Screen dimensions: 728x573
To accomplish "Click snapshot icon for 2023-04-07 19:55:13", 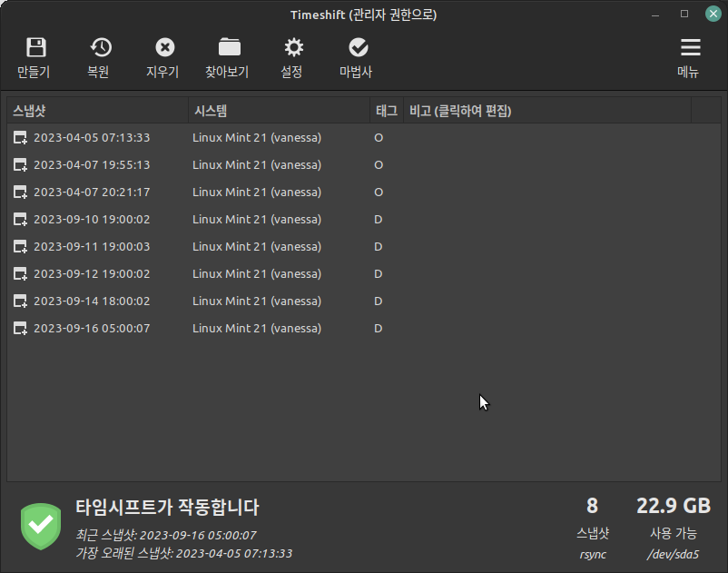I will click(x=20, y=165).
